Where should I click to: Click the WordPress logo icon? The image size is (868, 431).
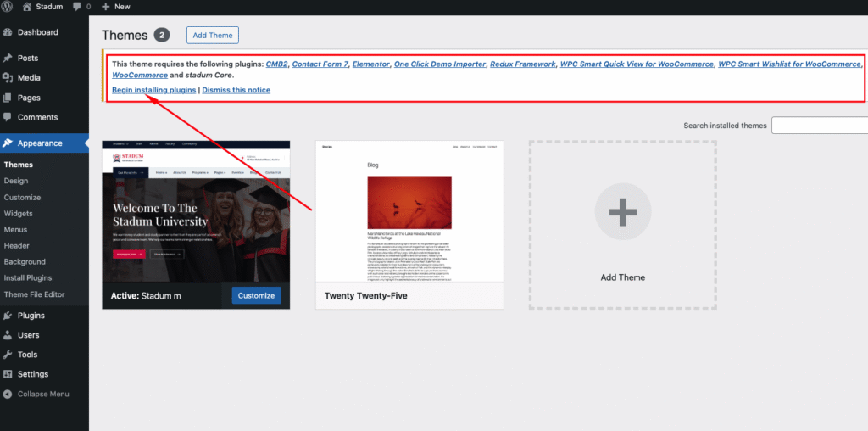[x=7, y=7]
